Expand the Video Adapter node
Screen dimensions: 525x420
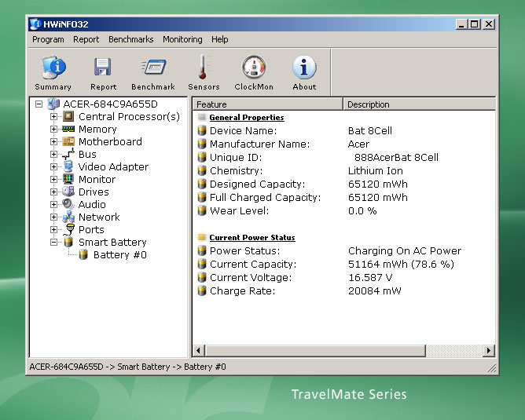(53, 166)
